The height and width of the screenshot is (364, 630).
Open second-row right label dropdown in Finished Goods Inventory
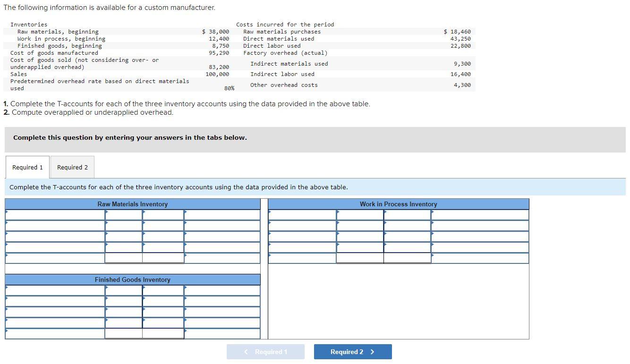tap(222, 301)
